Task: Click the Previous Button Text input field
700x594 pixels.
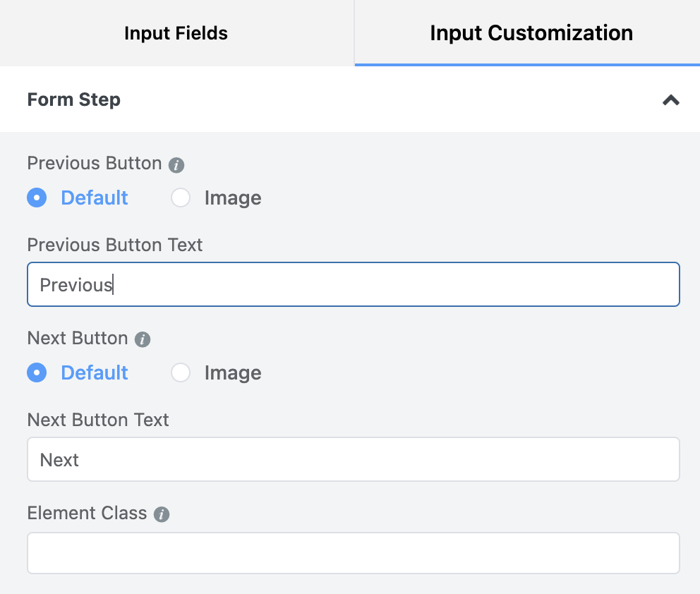Action: point(353,285)
